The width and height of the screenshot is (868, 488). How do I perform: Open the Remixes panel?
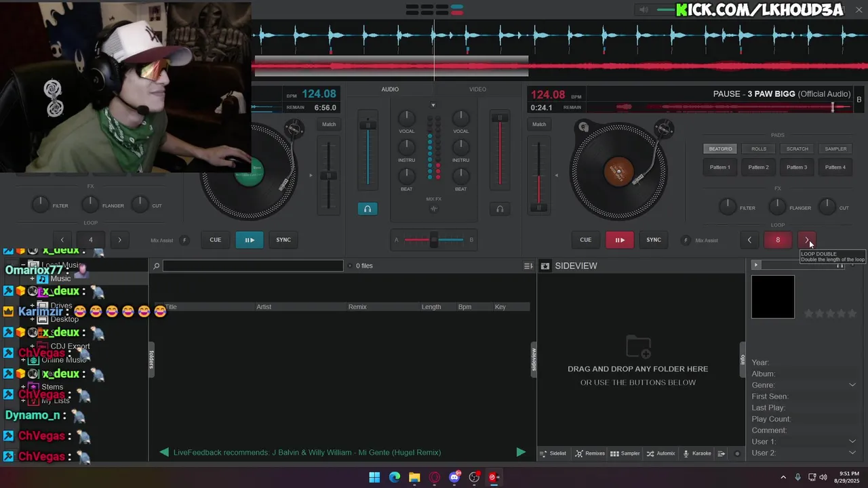point(590,453)
